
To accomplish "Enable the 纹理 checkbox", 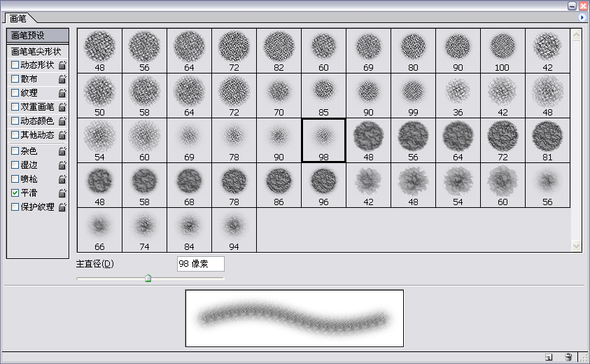I will (15, 92).
